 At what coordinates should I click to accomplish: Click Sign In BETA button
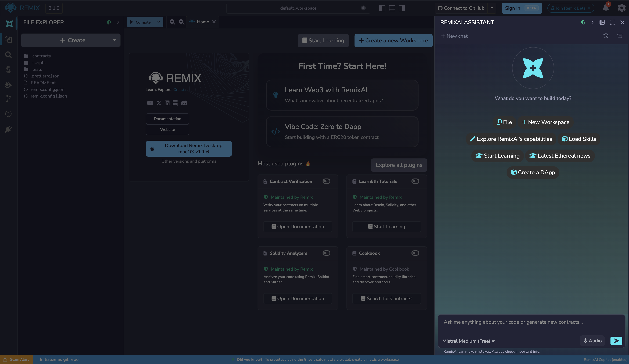click(522, 8)
